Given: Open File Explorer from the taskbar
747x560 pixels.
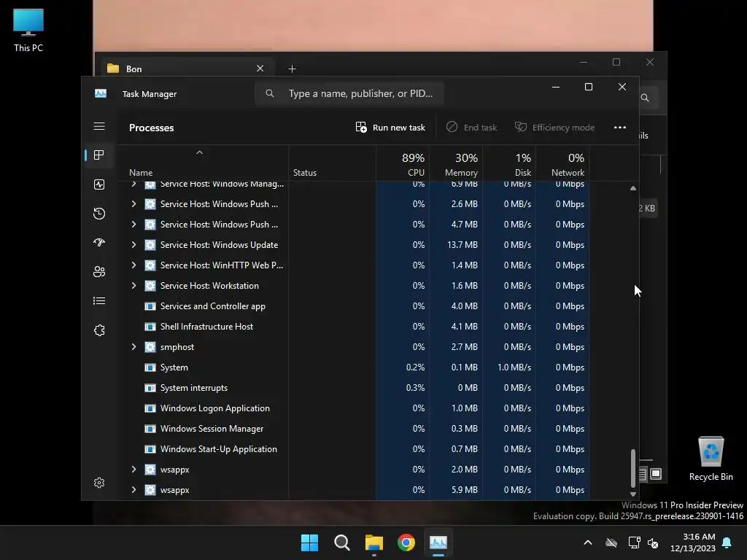Looking at the screenshot, I should click(x=374, y=542).
